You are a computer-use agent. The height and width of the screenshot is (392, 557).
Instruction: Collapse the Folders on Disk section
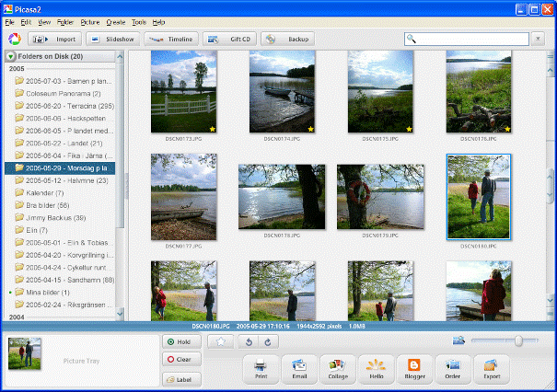pos(10,57)
